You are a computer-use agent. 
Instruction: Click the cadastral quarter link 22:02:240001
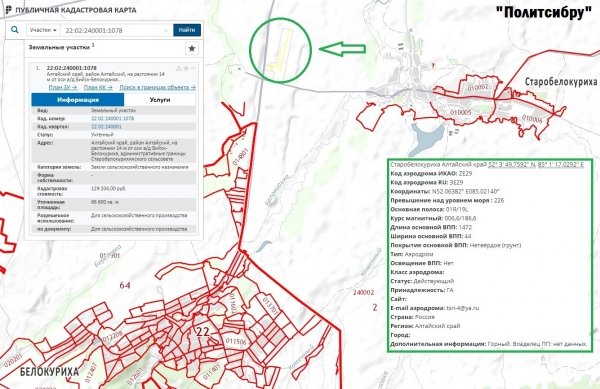pyautogui.click(x=106, y=127)
